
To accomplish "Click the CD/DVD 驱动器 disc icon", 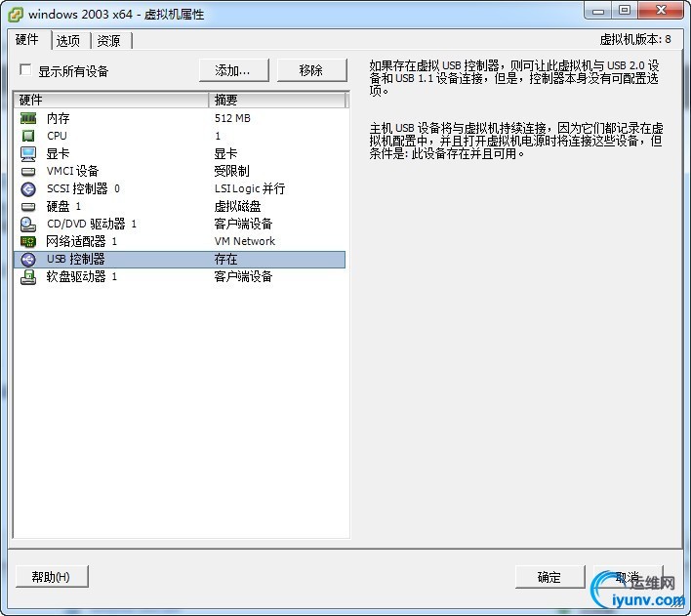I will click(x=28, y=224).
